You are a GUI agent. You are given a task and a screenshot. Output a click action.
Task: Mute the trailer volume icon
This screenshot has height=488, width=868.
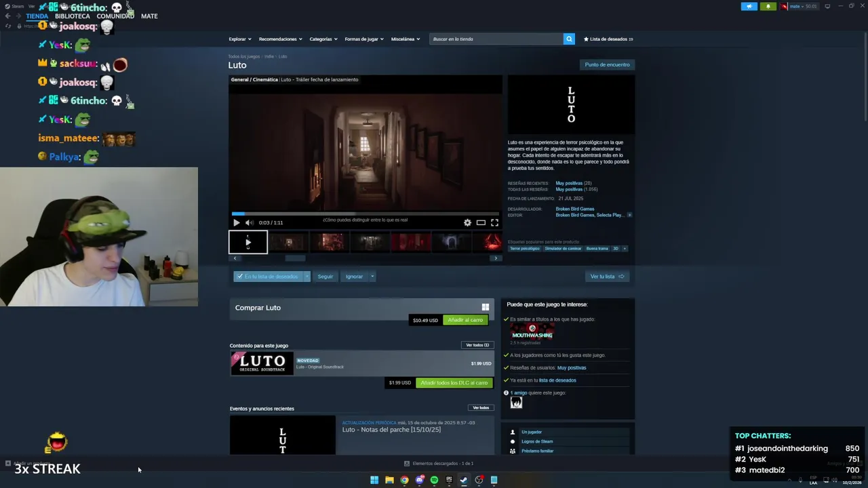pos(249,222)
